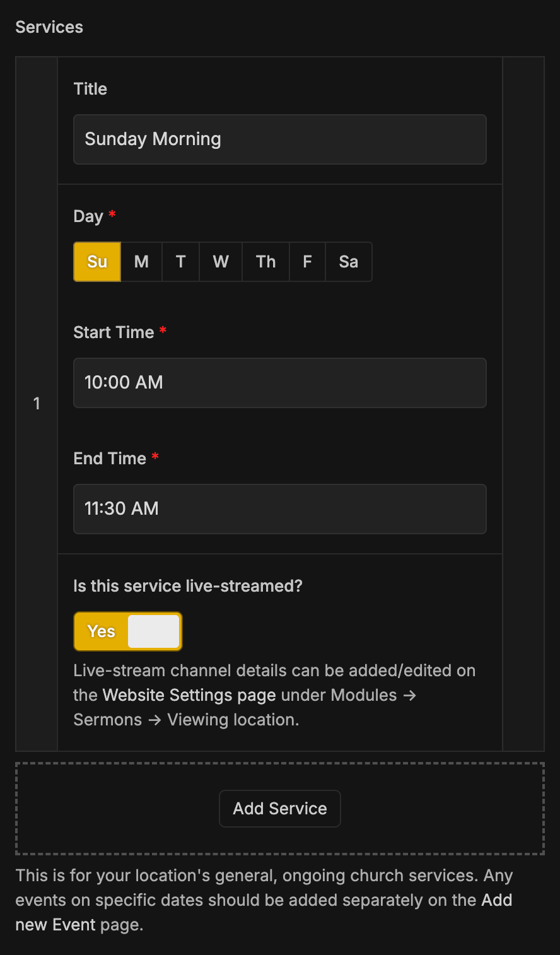Image resolution: width=560 pixels, height=955 pixels.
Task: Choose Sa as the service day
Action: pos(348,262)
